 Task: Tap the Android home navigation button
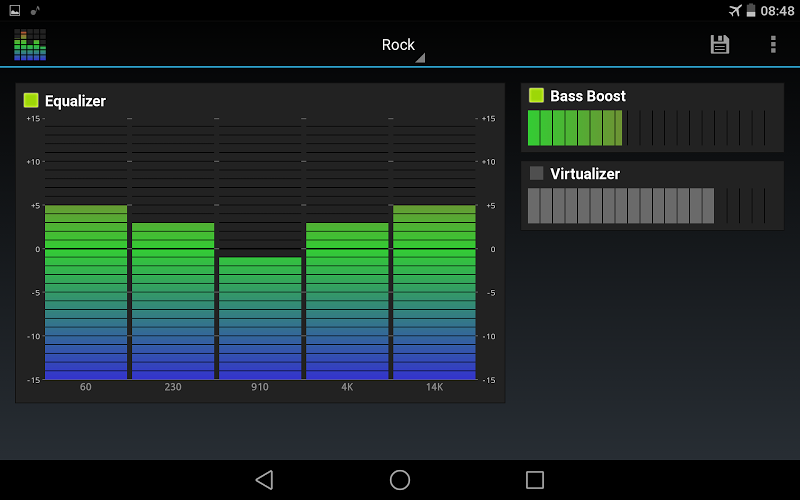tap(399, 480)
